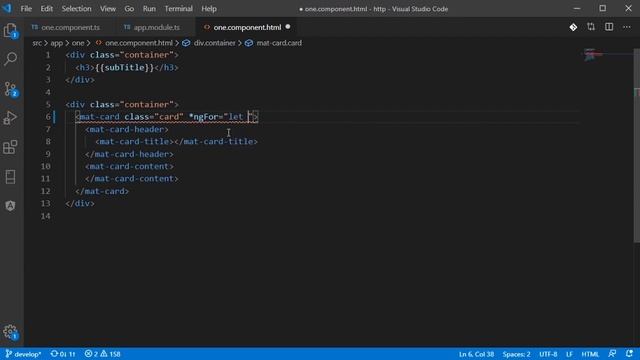The image size is (640, 360).
Task: Select HTML language mode in status bar
Action: (590, 354)
